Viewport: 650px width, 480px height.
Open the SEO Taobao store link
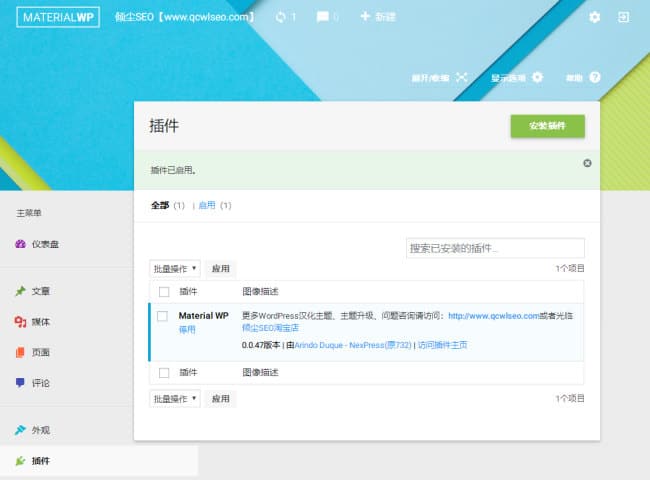coord(270,328)
